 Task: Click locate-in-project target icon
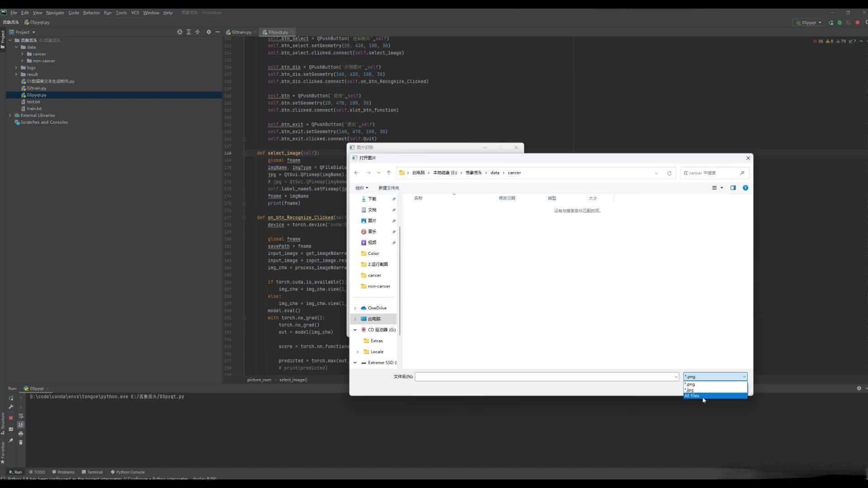click(x=180, y=32)
